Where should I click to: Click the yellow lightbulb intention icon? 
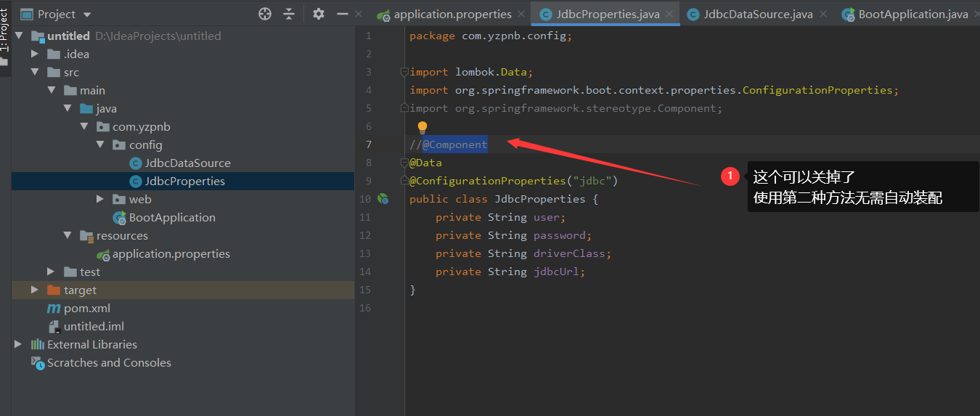point(422,128)
